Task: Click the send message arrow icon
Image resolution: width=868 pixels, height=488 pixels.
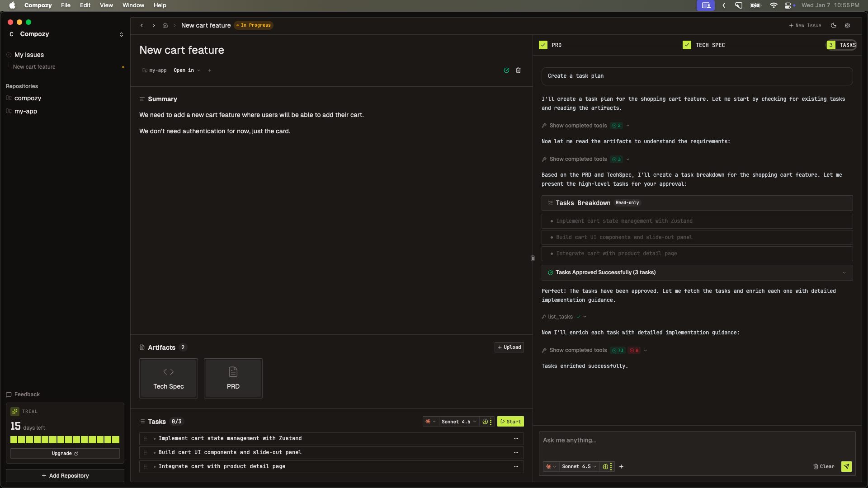Action: pyautogui.click(x=846, y=466)
